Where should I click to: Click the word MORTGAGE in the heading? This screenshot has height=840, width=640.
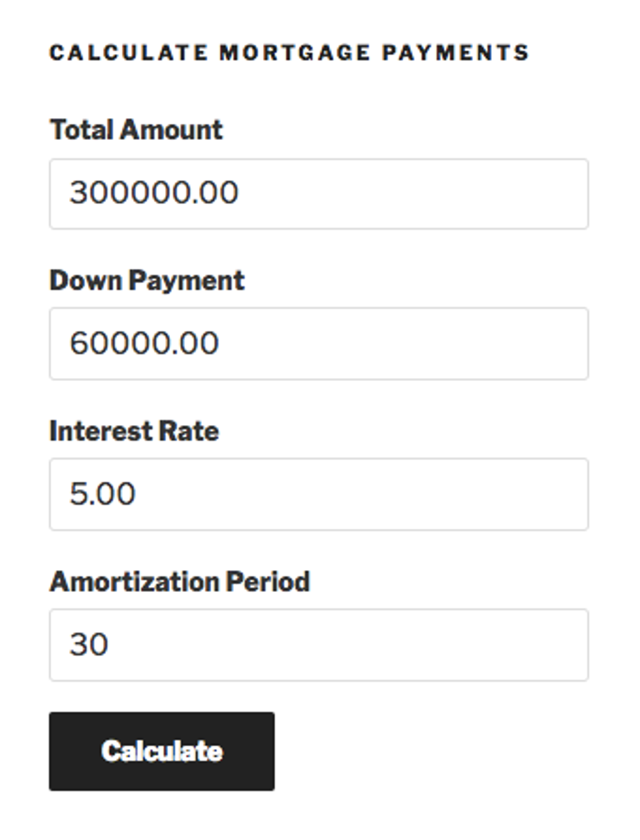pyautogui.click(x=295, y=53)
